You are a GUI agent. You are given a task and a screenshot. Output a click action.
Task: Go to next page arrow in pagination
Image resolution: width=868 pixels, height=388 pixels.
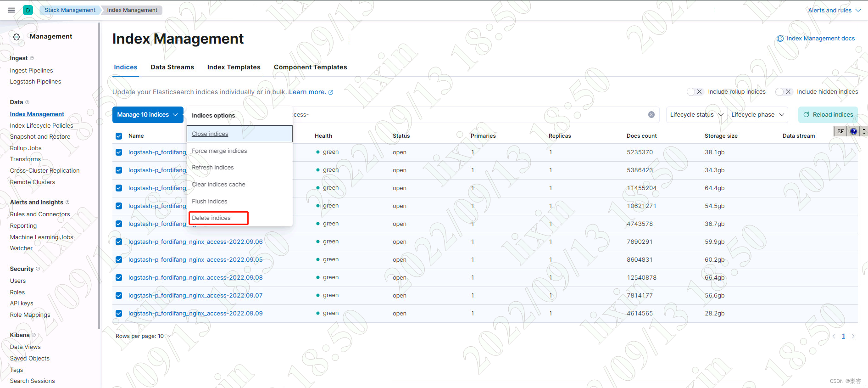pos(853,336)
